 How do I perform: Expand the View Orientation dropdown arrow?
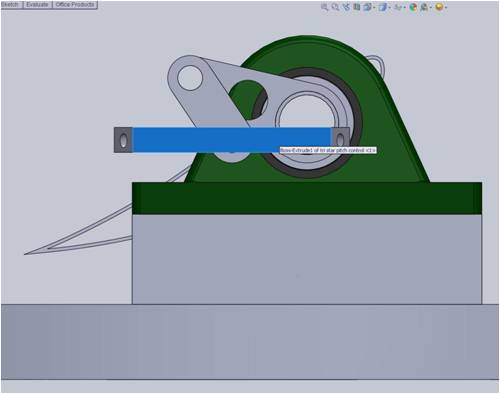tap(374, 7)
